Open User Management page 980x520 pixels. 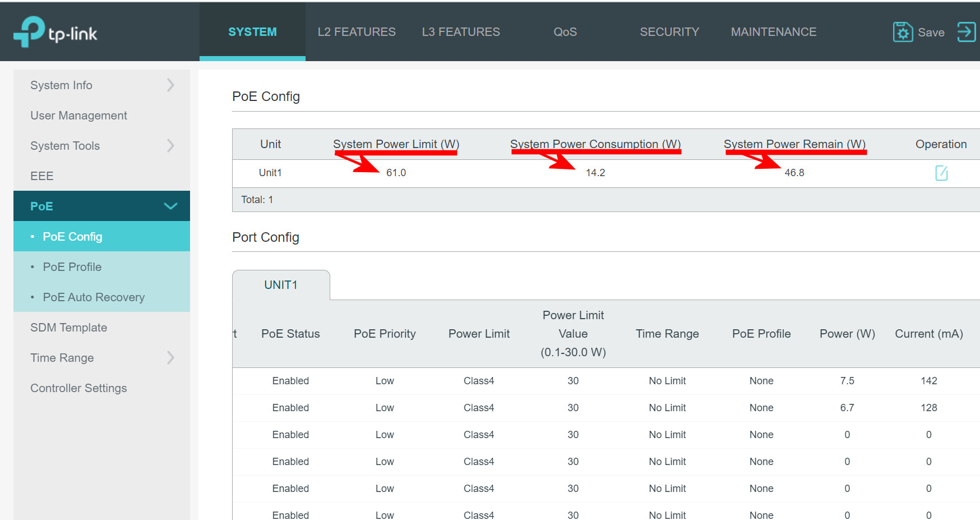(x=101, y=116)
